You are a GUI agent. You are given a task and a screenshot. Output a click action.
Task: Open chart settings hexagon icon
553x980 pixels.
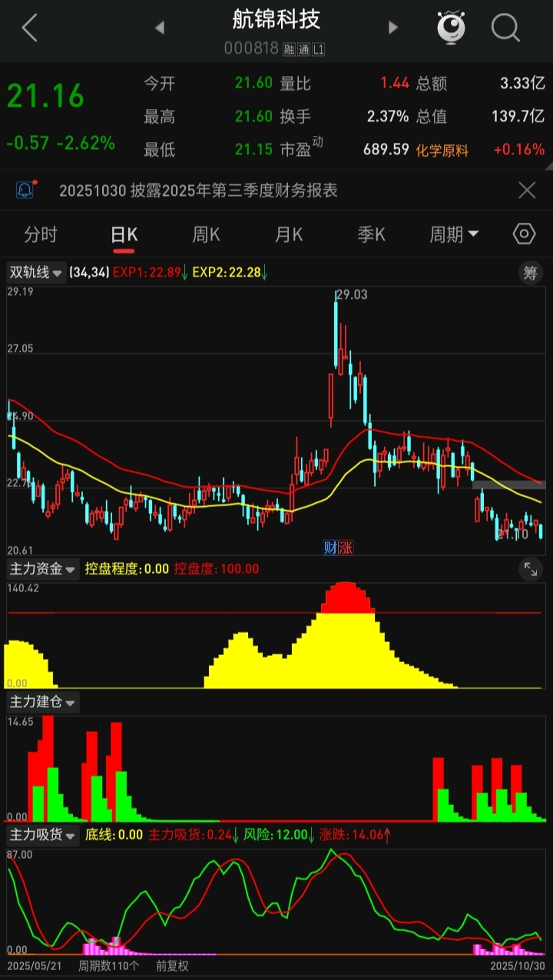point(524,234)
